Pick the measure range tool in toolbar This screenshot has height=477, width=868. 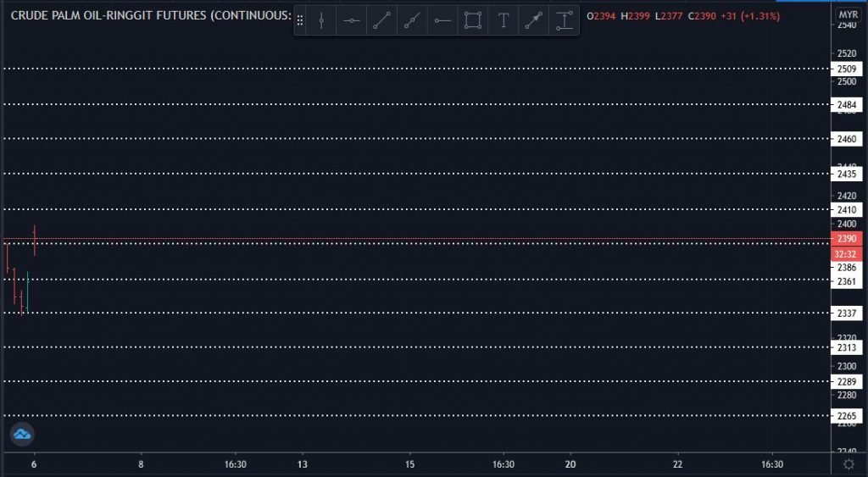(x=564, y=21)
